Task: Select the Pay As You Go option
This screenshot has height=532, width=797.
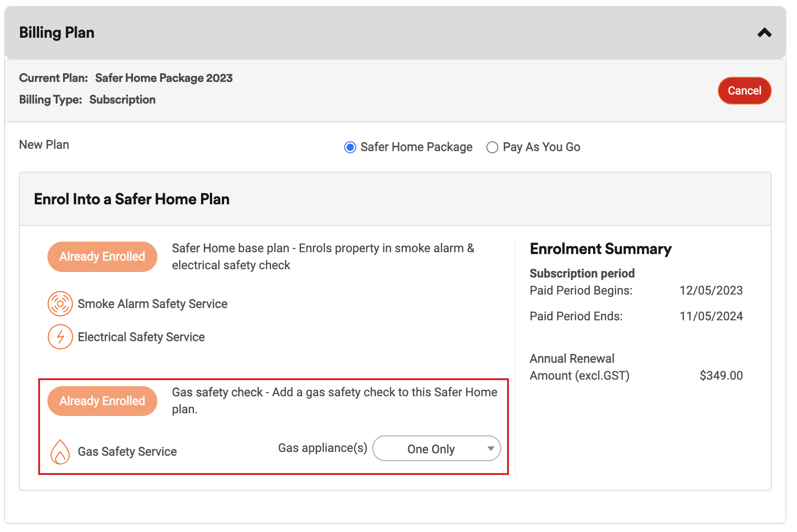Action: [492, 147]
